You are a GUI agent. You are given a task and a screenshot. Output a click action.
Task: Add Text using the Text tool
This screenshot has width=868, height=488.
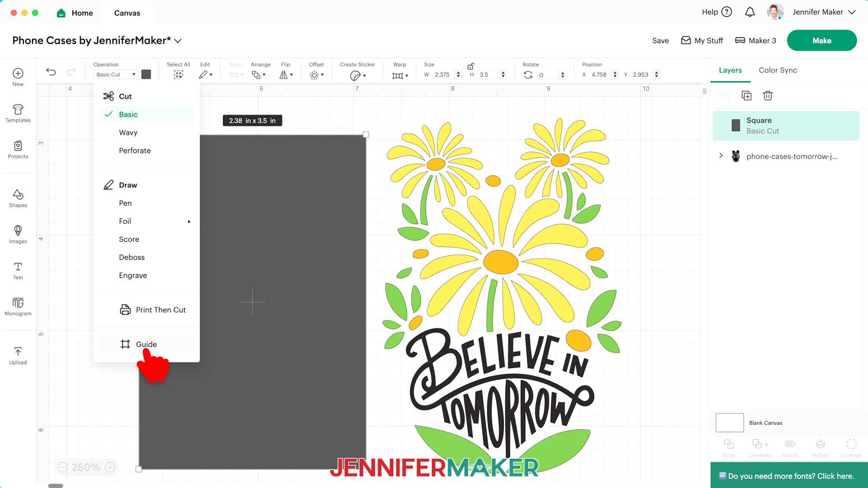(18, 270)
